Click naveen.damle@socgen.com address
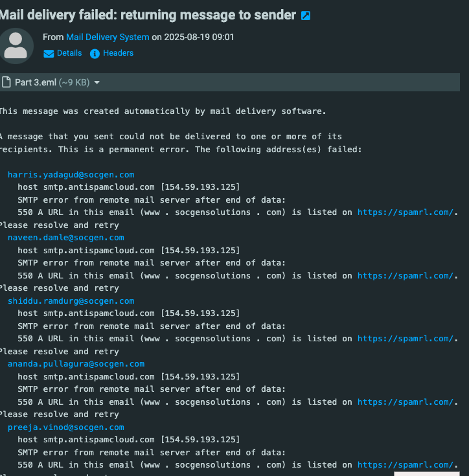Viewport: 469px width, 476px height. (x=66, y=238)
